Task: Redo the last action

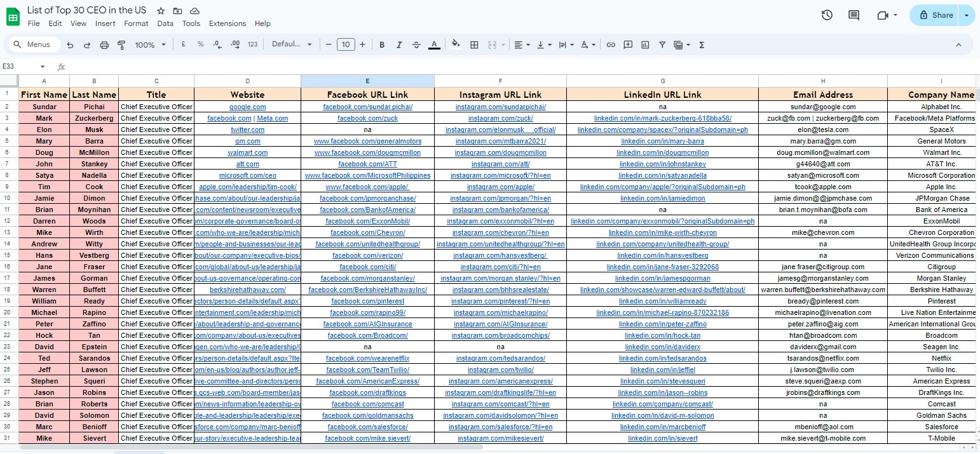Action: click(x=87, y=45)
